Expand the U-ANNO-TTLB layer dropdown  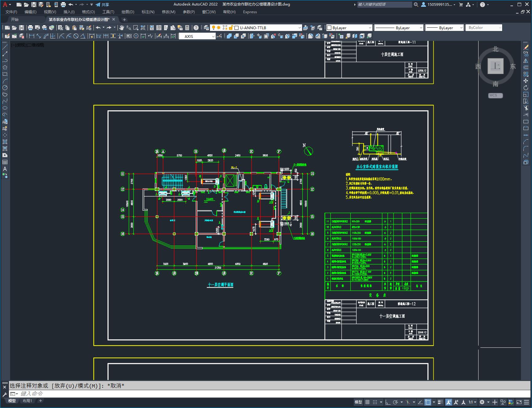pos(299,28)
